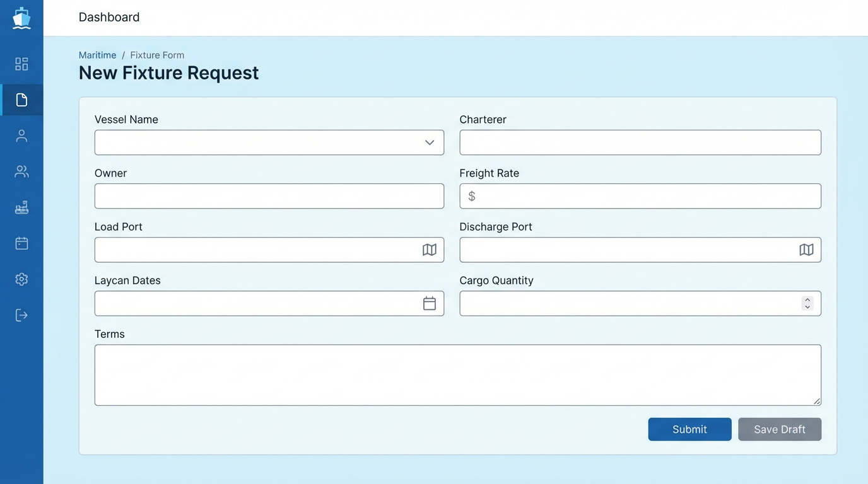Click the ship logo in sidebar

click(x=21, y=18)
